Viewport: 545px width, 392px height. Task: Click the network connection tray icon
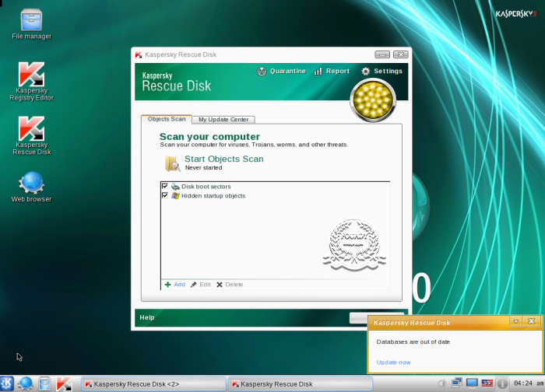click(457, 383)
